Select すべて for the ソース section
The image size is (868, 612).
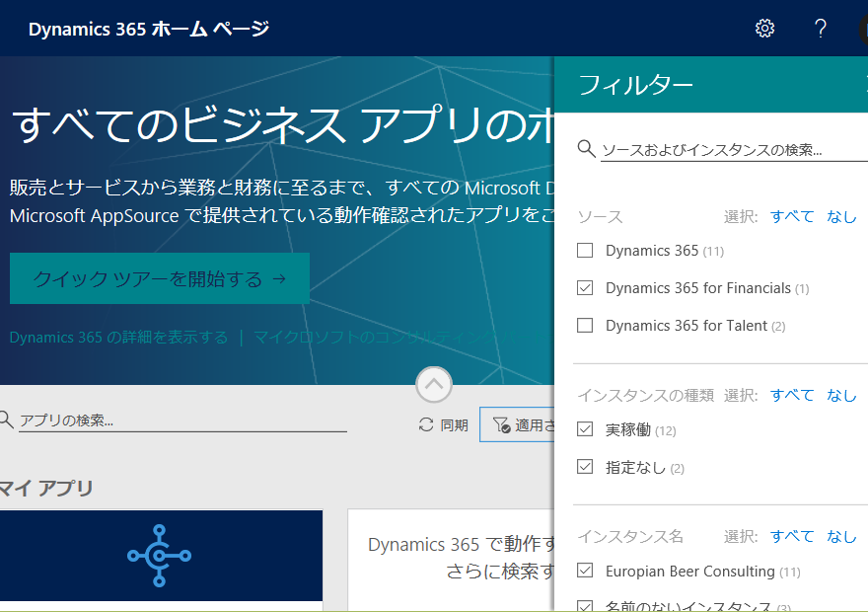tap(792, 216)
